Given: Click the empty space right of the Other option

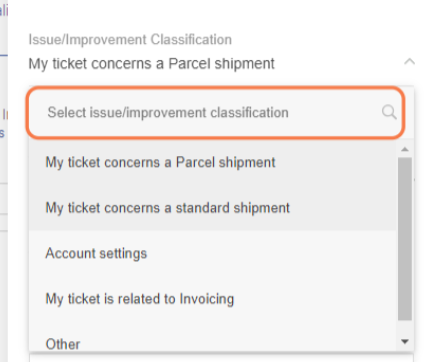Looking at the screenshot, I should coord(238,342).
